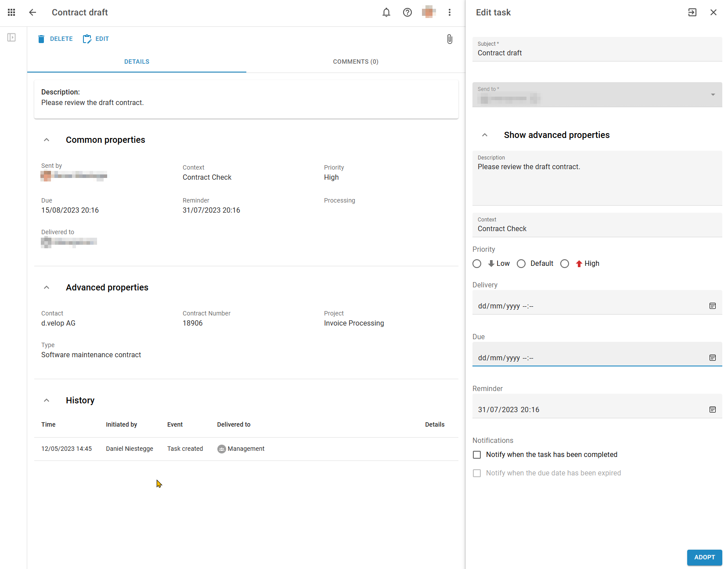Enable notification when the task has been completed
This screenshot has width=728, height=569.
[x=477, y=454]
